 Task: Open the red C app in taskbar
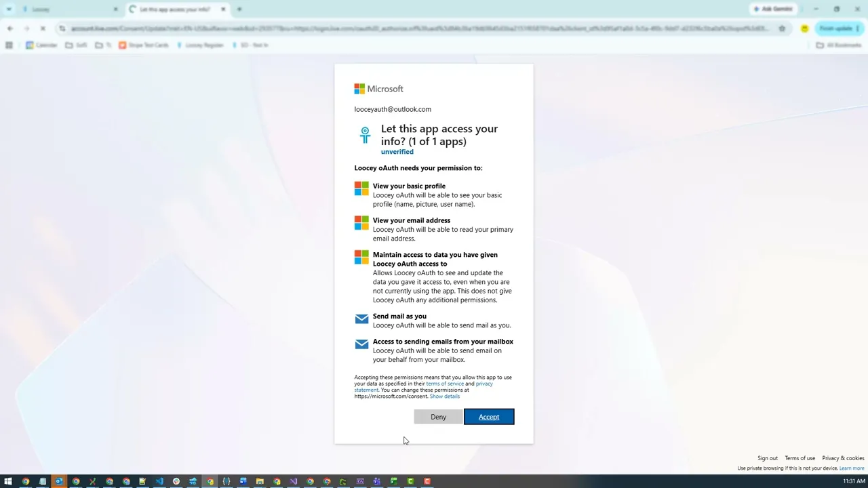(x=427, y=481)
